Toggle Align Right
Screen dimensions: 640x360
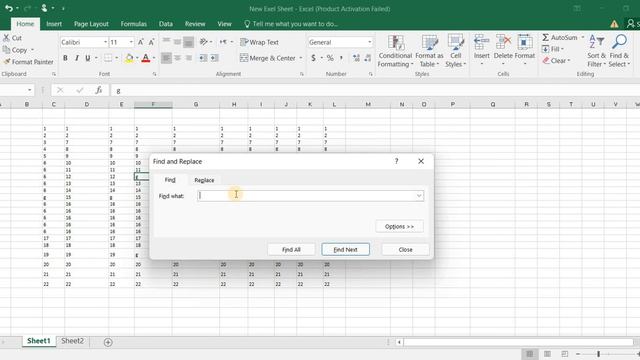pos(188,58)
